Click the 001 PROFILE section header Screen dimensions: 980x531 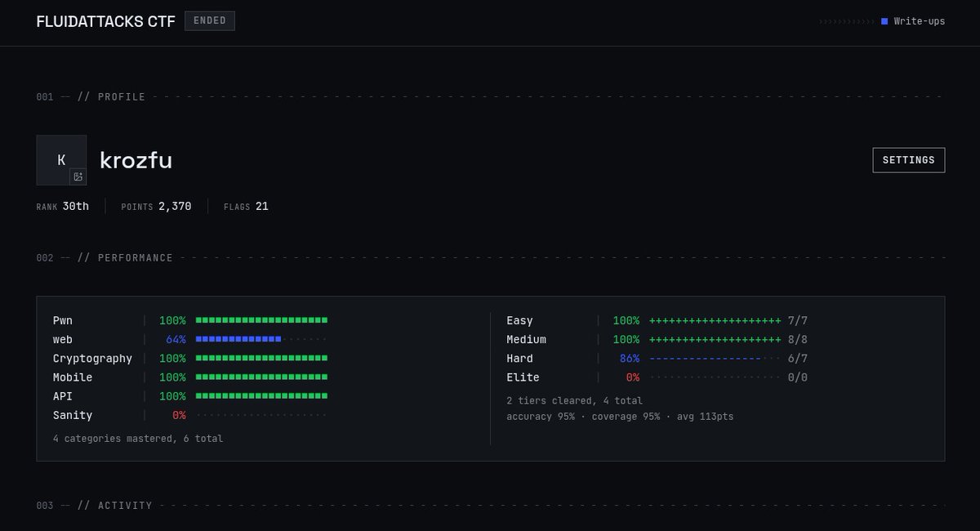click(91, 97)
